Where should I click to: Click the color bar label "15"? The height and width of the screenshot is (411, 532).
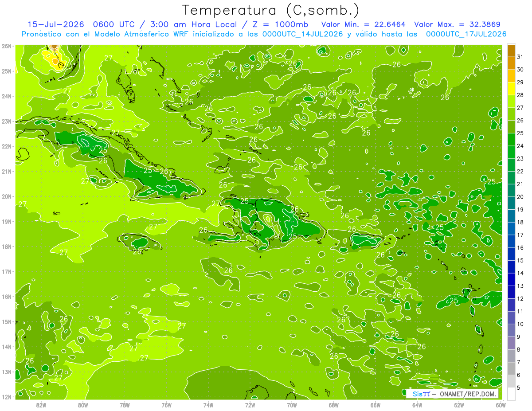(520, 260)
